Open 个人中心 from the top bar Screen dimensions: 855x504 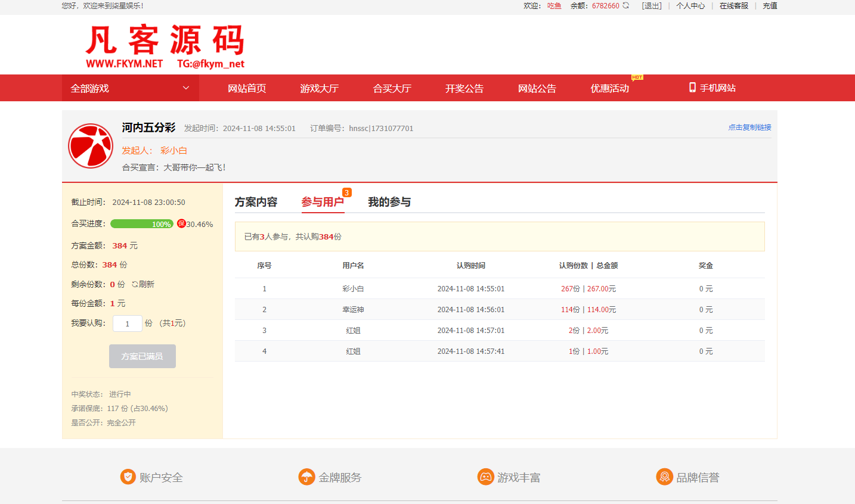[690, 5]
